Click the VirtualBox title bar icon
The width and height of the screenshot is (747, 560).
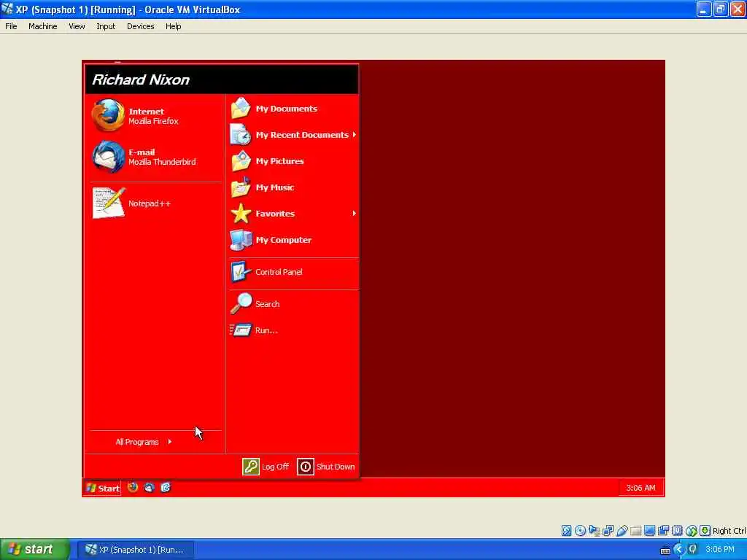click(x=7, y=9)
